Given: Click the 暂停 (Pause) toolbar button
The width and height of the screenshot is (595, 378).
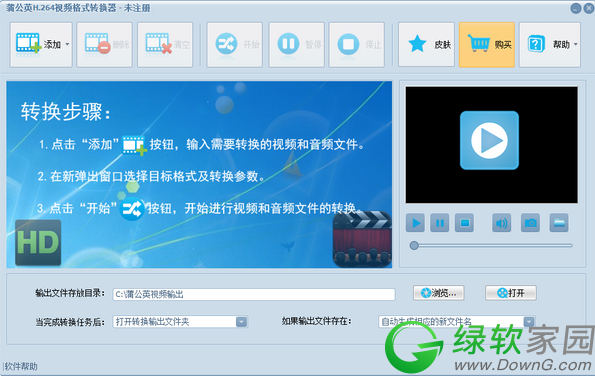Looking at the screenshot, I should (297, 45).
